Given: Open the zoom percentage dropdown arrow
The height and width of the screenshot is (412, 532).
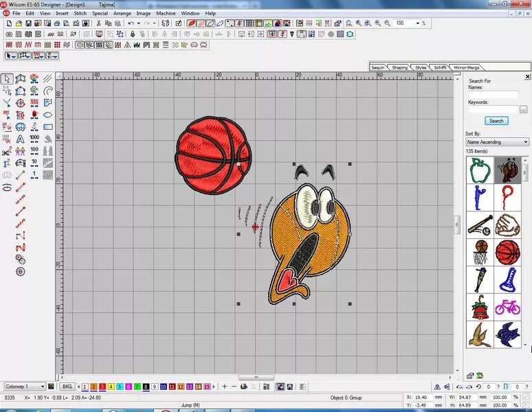Looking at the screenshot, I should pyautogui.click(x=418, y=23).
